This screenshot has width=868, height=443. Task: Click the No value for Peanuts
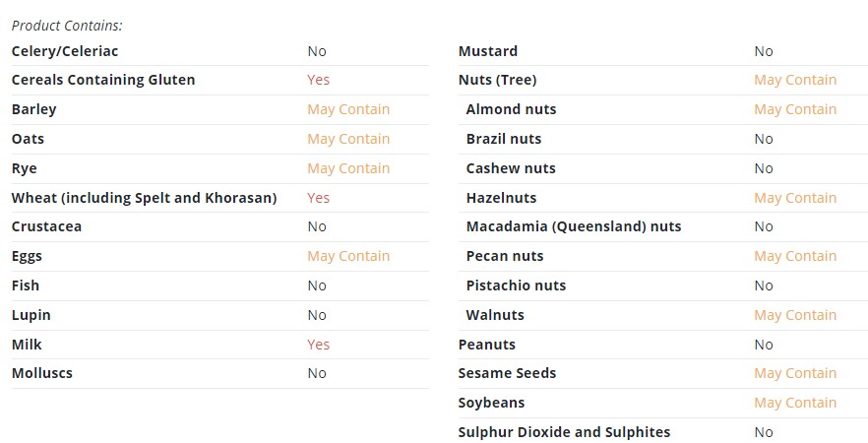click(764, 345)
